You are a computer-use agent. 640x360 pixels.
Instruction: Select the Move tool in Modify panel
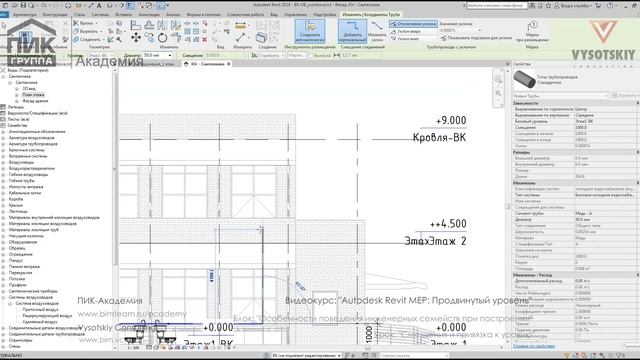[x=136, y=38]
